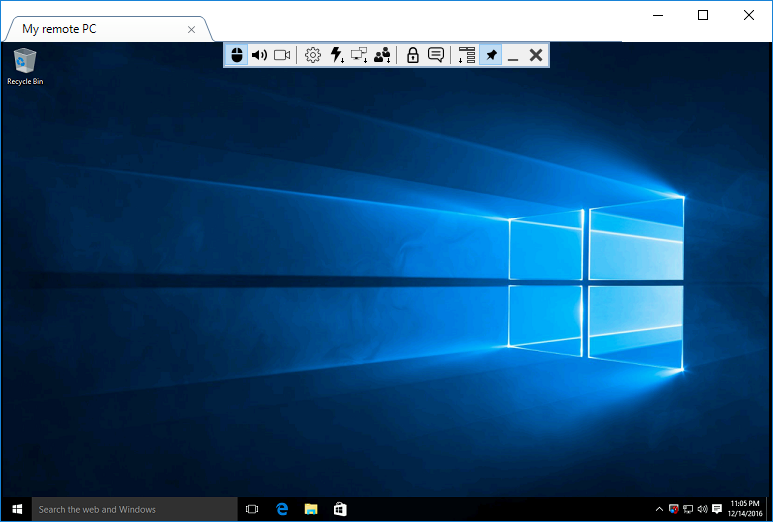
Task: Expand the users dropdown in toolbar
Action: (382, 55)
